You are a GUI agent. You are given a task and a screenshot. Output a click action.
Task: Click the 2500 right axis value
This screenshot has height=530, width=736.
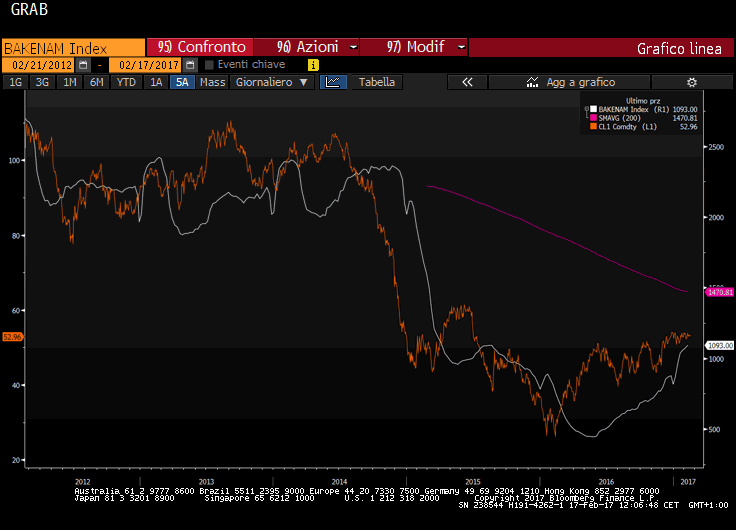tap(716, 147)
